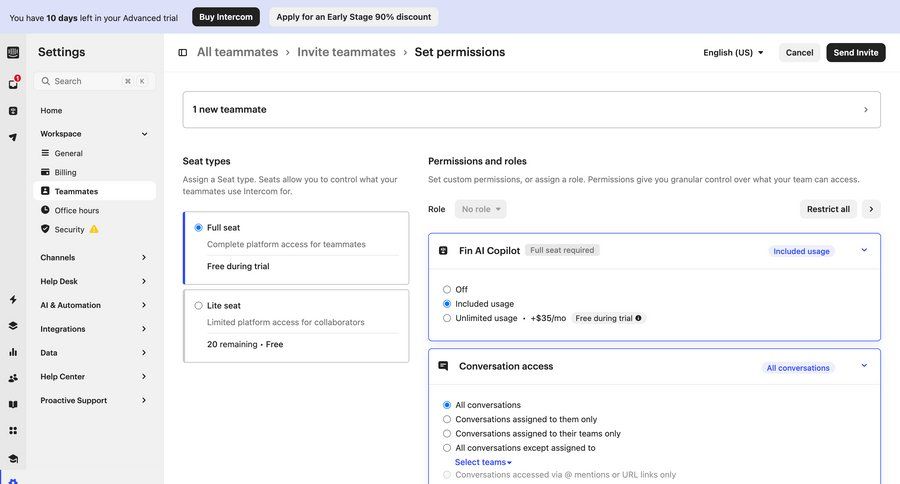Open the Intercom logo icon in the rail

(x=13, y=53)
